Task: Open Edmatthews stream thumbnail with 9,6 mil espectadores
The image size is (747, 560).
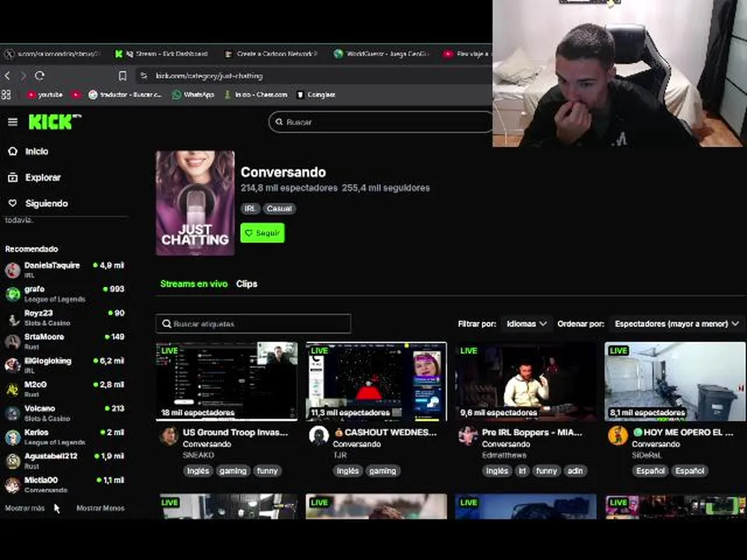Action: pos(526,381)
